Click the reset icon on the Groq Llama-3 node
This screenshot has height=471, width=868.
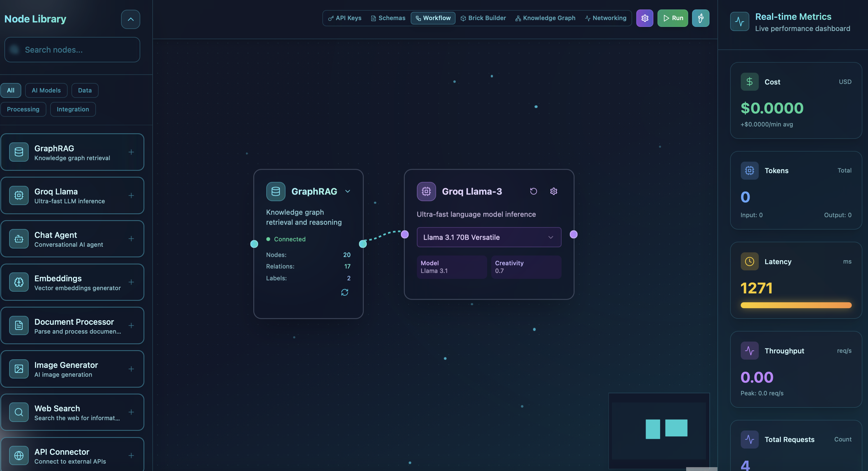click(x=533, y=191)
